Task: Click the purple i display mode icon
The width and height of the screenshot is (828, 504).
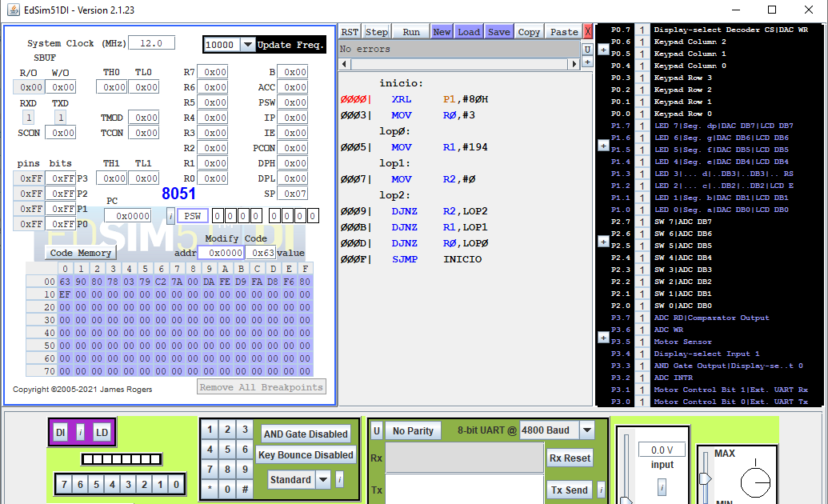Action: [x=82, y=431]
